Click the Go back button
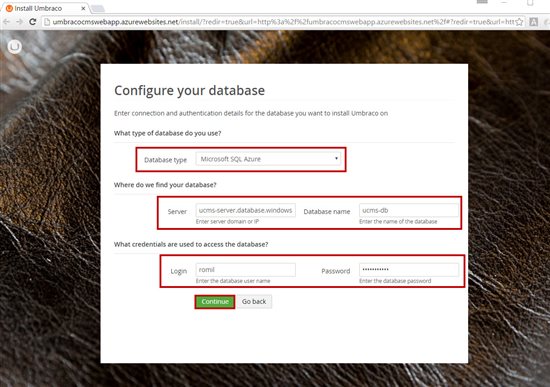The image size is (550, 387). coord(254,302)
